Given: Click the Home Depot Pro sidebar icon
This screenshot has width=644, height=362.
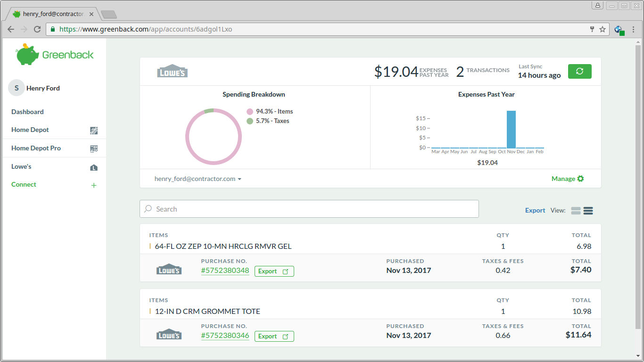Looking at the screenshot, I should [x=94, y=148].
